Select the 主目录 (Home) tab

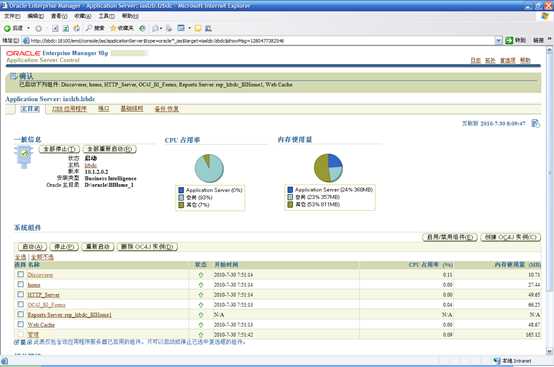[x=30, y=109]
